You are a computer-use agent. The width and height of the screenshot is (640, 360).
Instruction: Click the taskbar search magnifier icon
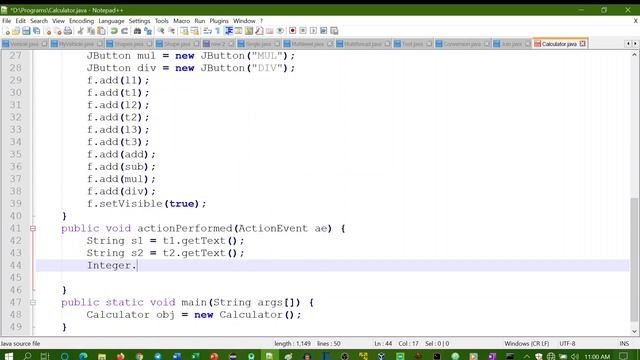[x=27, y=356]
